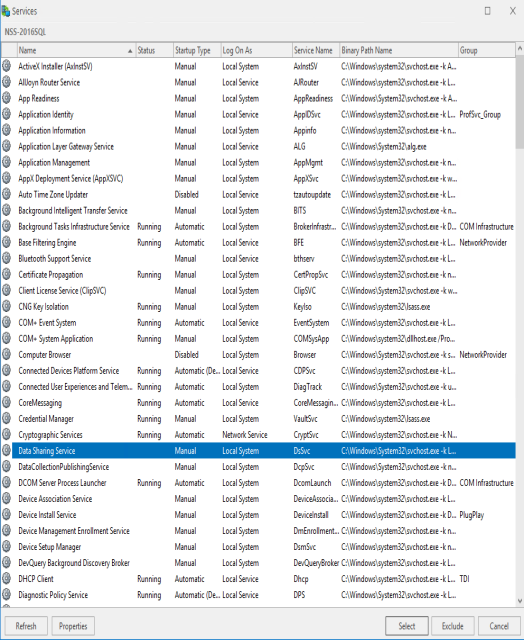Click the gear icon beside Certificate Propagation
The height and width of the screenshot is (640, 524).
click(x=7, y=274)
